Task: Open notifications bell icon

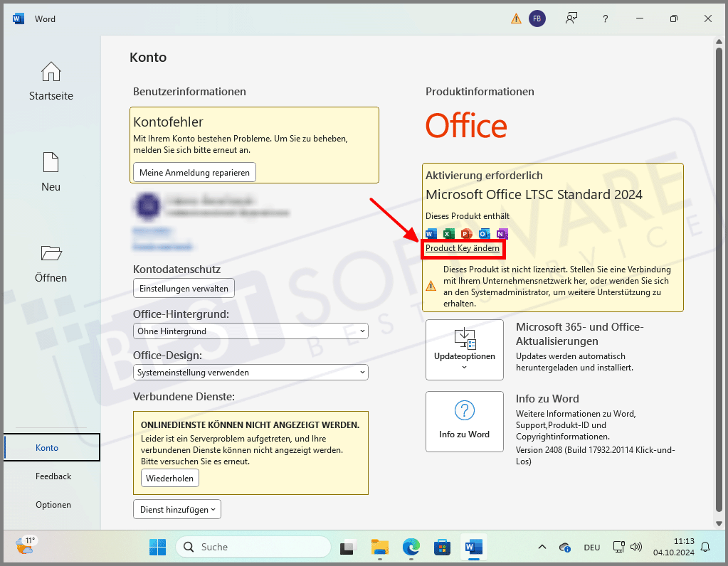Action: (705, 547)
